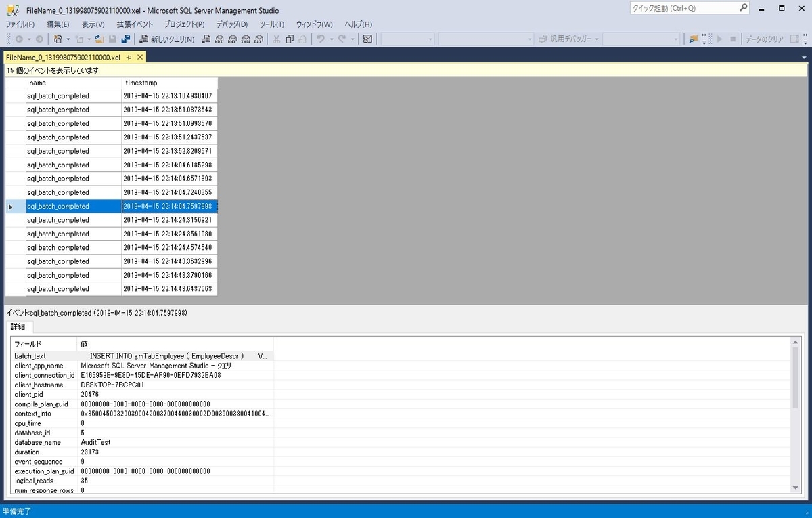Open the プロジェクト(P) menu
The image size is (812, 518).
(x=184, y=24)
